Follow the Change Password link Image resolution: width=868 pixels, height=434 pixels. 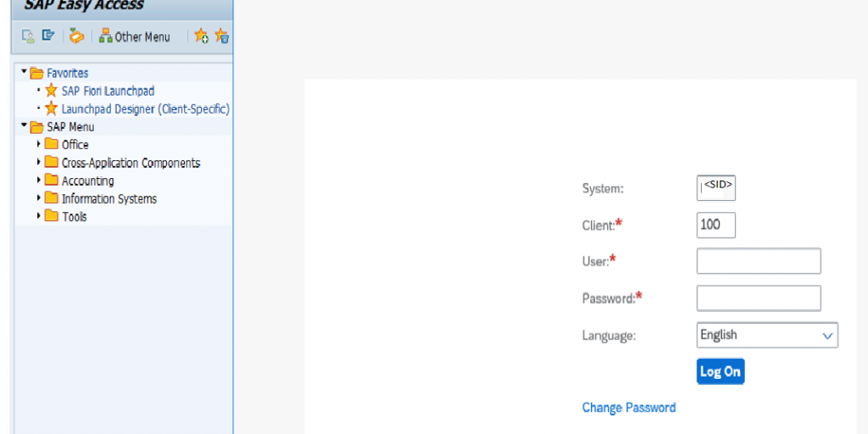(x=629, y=408)
